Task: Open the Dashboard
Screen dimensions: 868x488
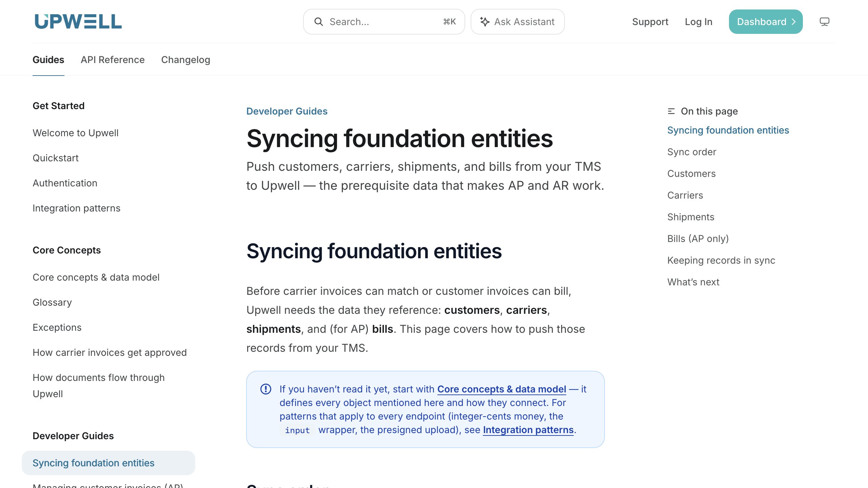Action: point(766,22)
